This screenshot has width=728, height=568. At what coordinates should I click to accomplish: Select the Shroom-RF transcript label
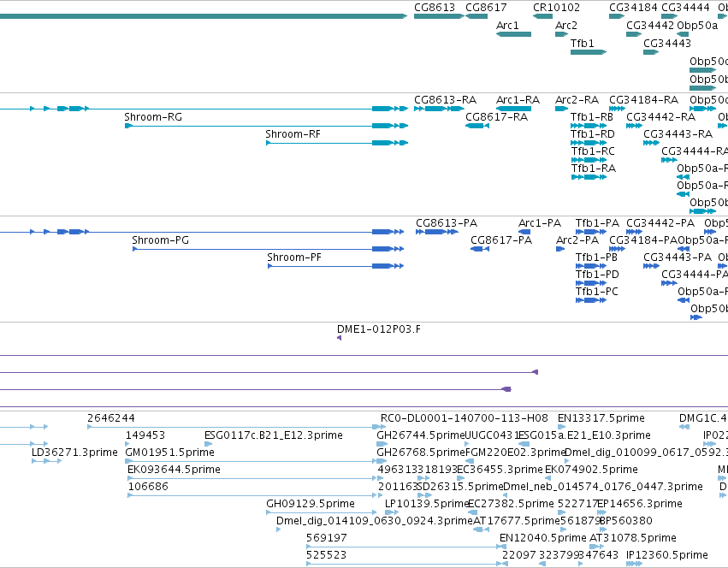coord(293,134)
